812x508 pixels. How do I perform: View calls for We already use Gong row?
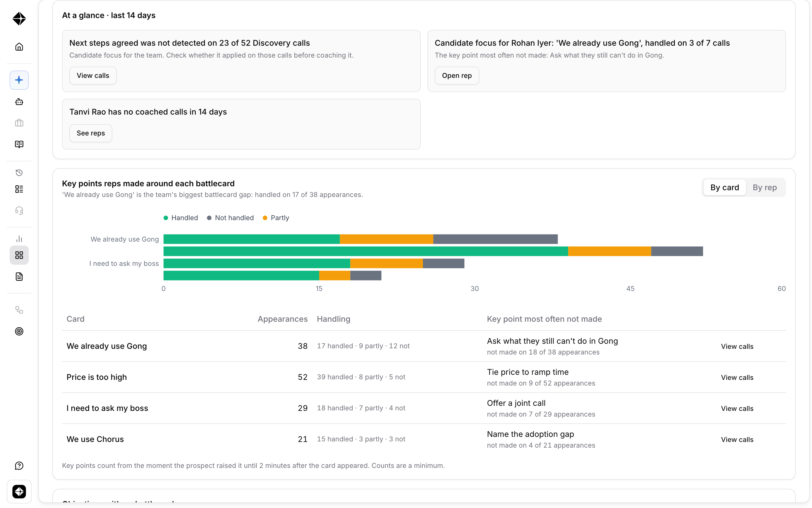point(737,346)
